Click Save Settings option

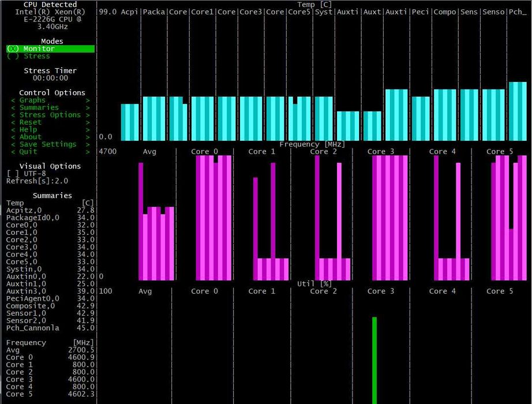pos(50,144)
